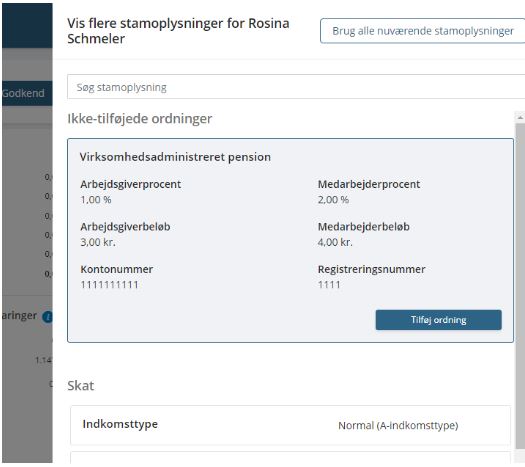
Task: Click the blue info icon beside 'aringer'
Action: pyautogui.click(x=48, y=316)
